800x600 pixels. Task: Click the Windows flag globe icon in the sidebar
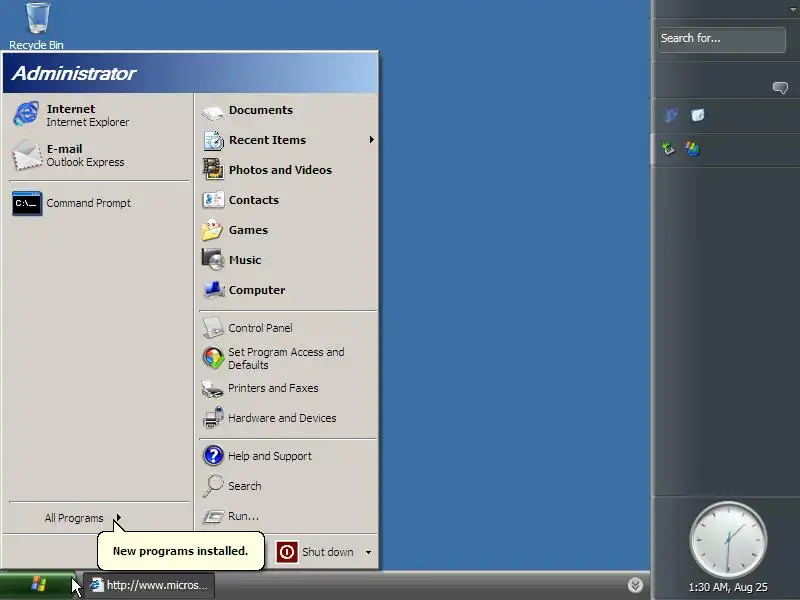click(x=692, y=148)
